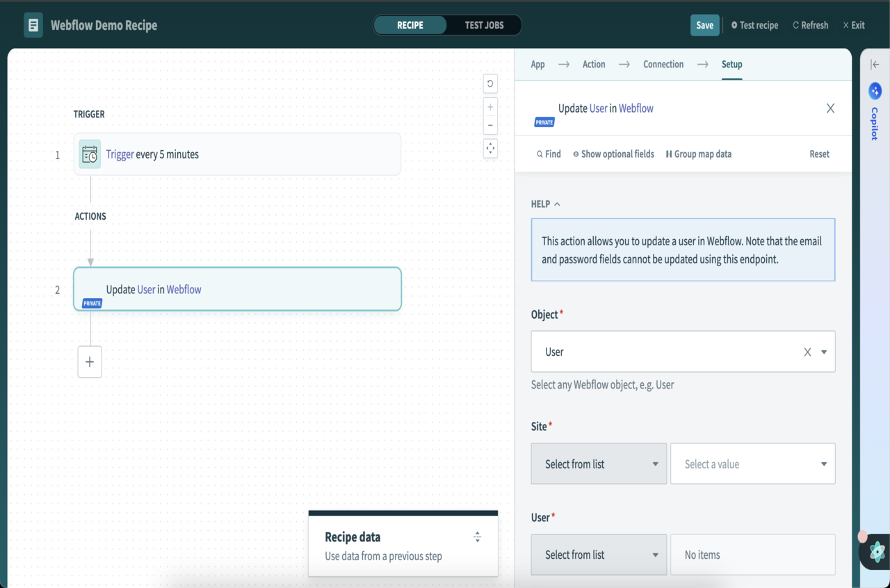The width and height of the screenshot is (890, 588).
Task: Click the recipe document icon beside the title
Action: [33, 25]
